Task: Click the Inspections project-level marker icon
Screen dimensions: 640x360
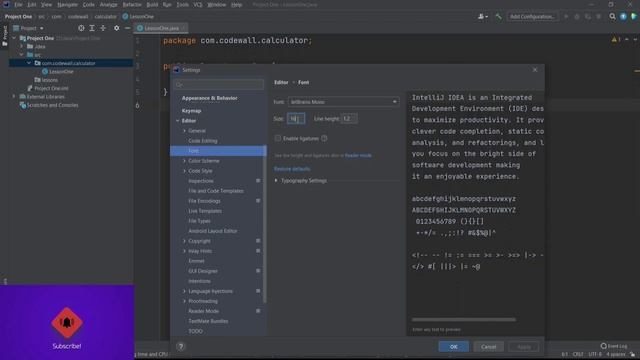Action: (258, 180)
